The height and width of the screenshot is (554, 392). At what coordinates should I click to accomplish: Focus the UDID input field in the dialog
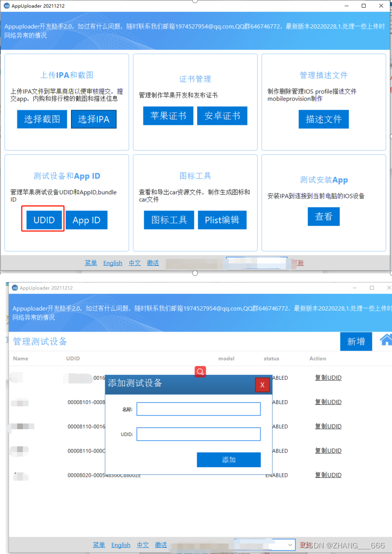tap(199, 434)
